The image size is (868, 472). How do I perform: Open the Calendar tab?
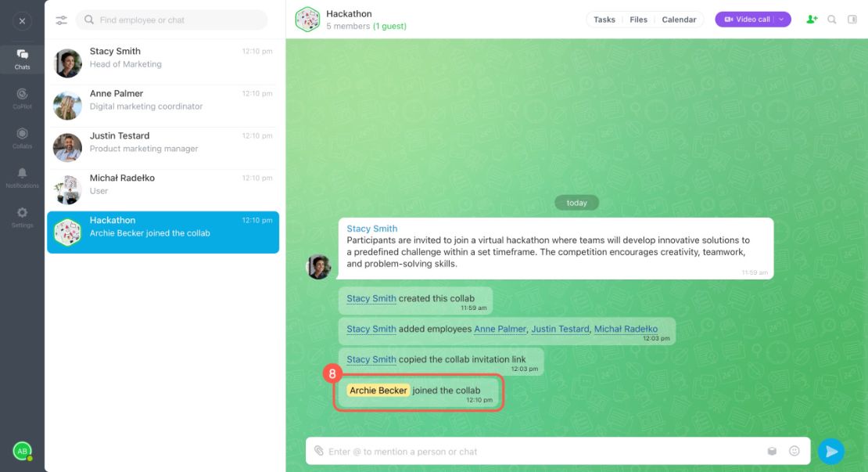pyautogui.click(x=679, y=20)
